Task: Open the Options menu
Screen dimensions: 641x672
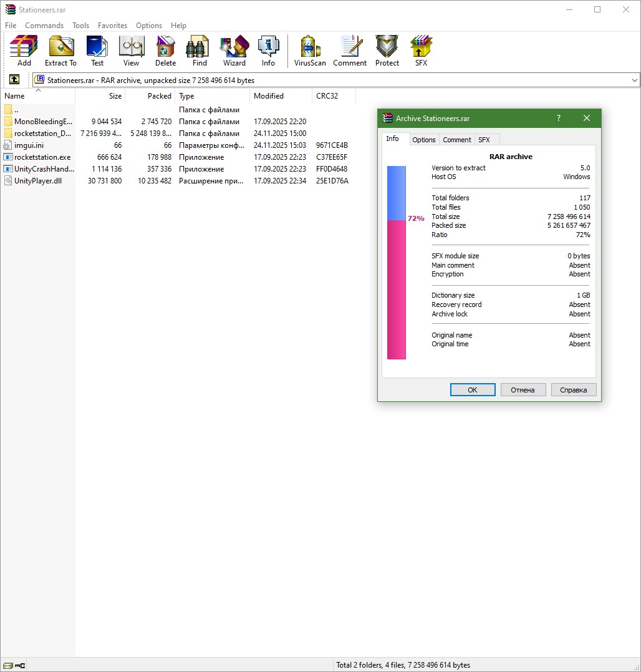Action: [149, 26]
